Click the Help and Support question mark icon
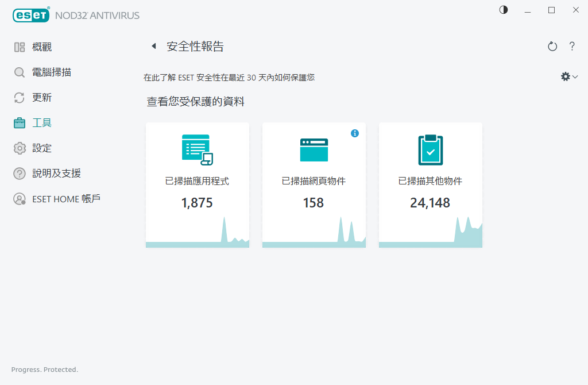Viewport: 588px width, 385px height. click(18, 173)
